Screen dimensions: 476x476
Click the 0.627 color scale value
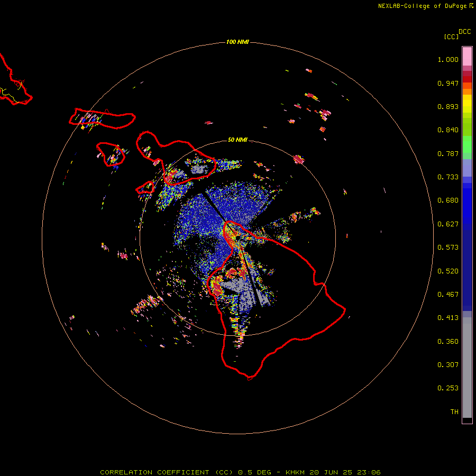[x=448, y=224]
